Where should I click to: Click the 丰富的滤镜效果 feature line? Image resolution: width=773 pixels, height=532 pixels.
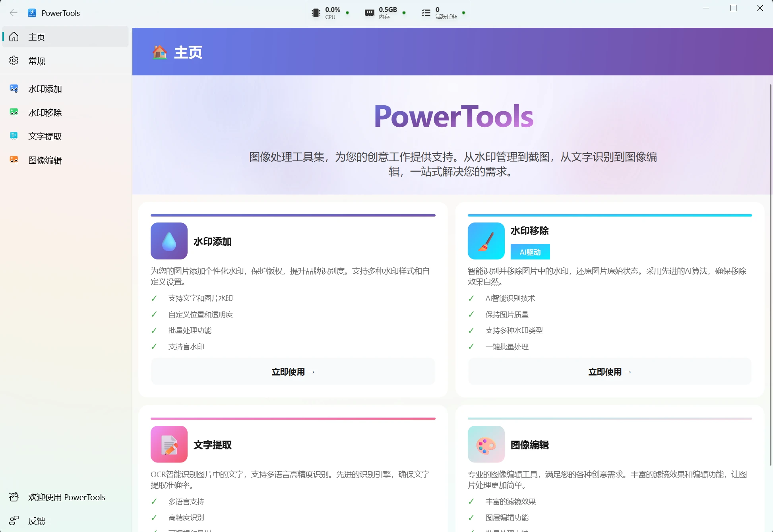click(x=510, y=501)
